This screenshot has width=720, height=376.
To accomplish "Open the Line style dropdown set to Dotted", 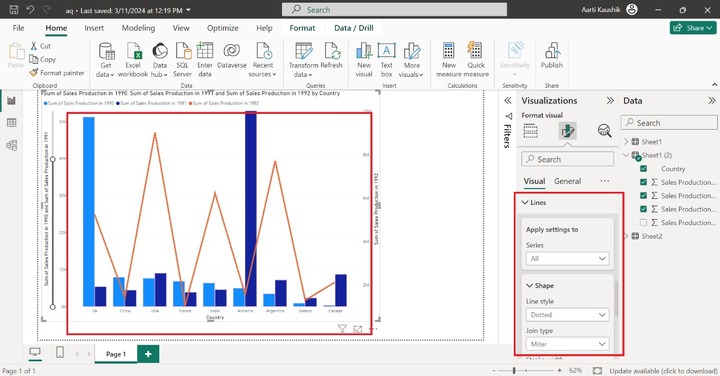I will [568, 314].
